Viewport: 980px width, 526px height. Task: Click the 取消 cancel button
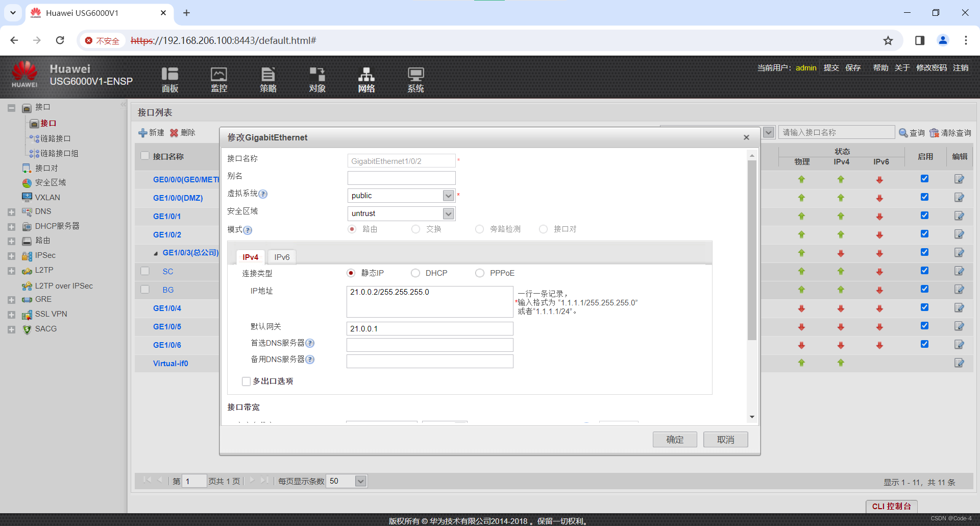pyautogui.click(x=725, y=439)
